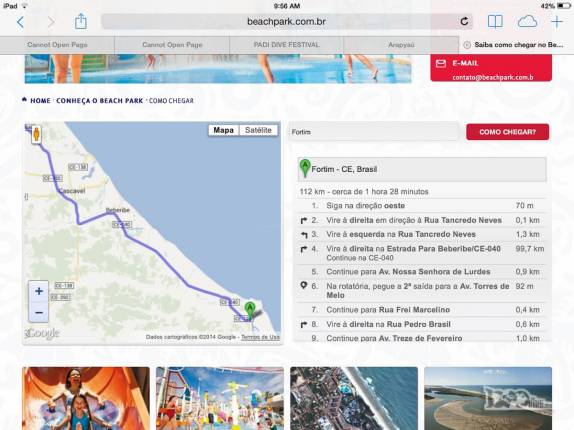Screen dimensions: 574x430
Task: Pick the Street View pegman icon
Action: click(36, 134)
